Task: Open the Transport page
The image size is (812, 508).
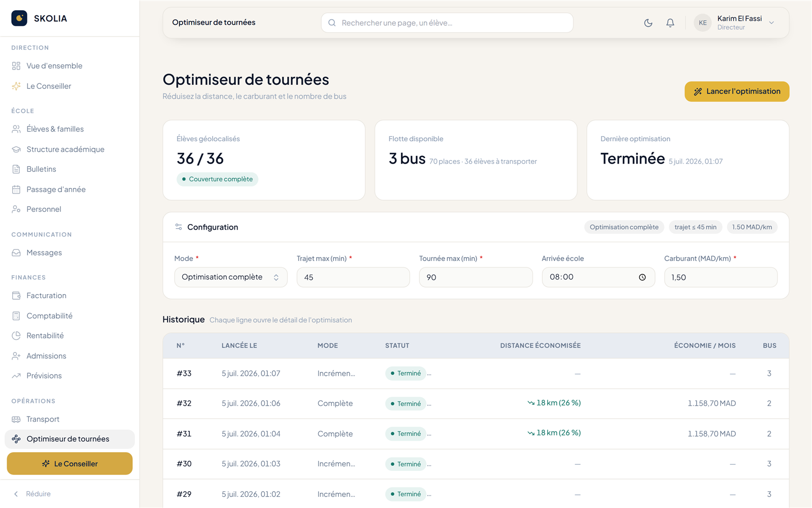Action: click(70, 419)
